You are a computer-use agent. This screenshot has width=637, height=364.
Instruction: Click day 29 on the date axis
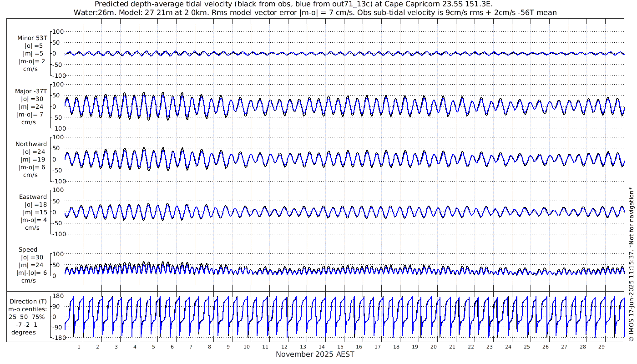click(601, 347)
